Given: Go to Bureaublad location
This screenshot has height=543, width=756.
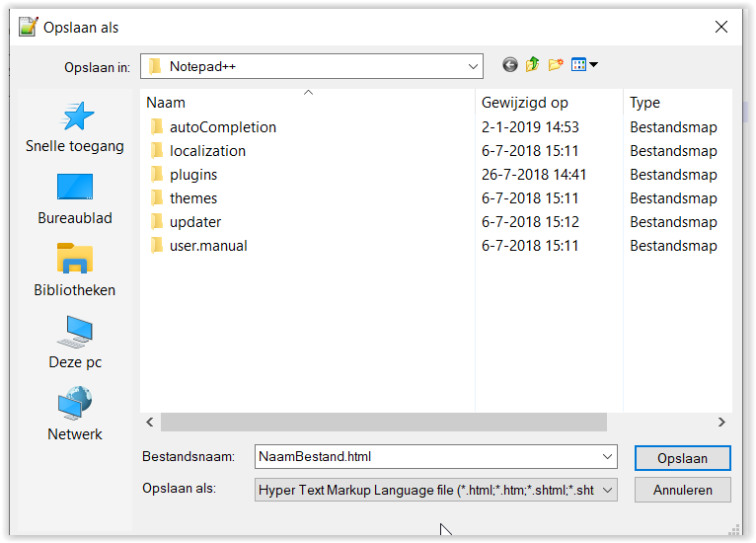Looking at the screenshot, I should (x=75, y=198).
